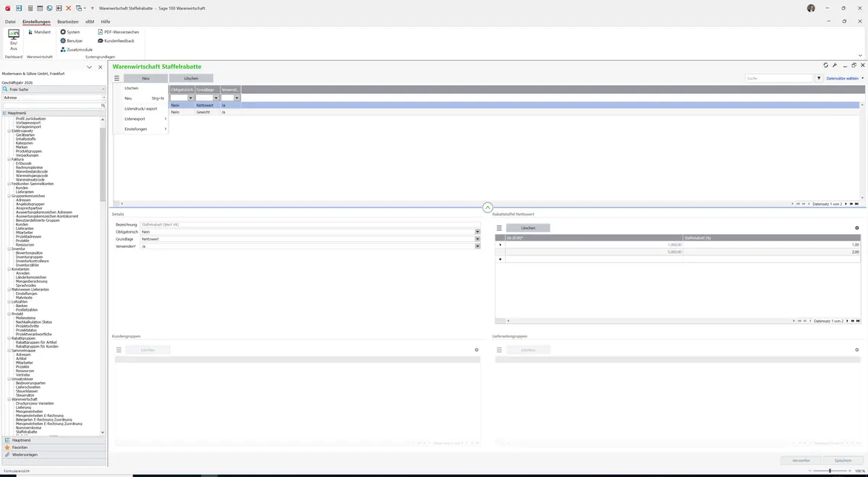
Task: Click the Löschen button next to Neu
Action: (191, 78)
